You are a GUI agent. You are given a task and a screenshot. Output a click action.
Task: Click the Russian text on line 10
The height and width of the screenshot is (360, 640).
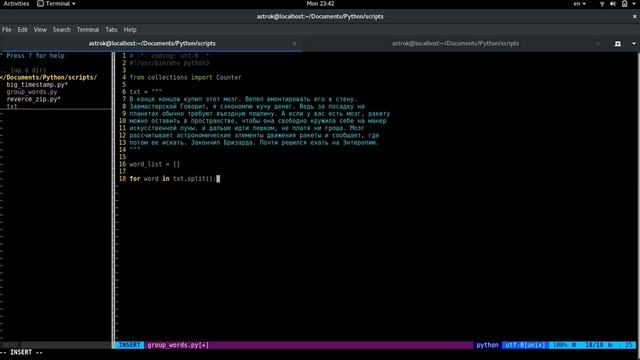(258, 121)
